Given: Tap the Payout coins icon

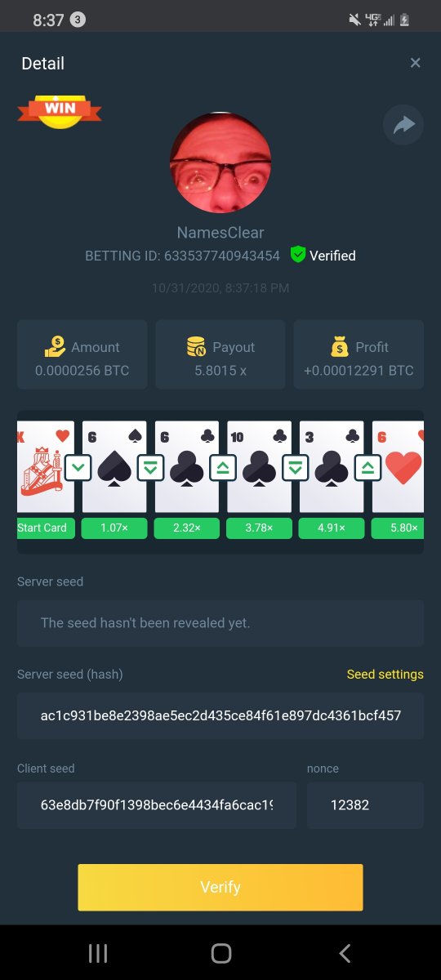Looking at the screenshot, I should tap(196, 347).
